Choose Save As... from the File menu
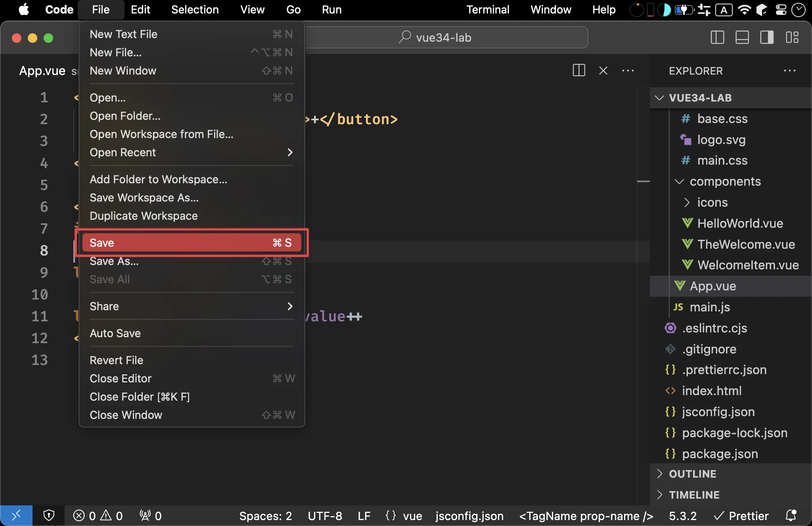 tap(192, 261)
